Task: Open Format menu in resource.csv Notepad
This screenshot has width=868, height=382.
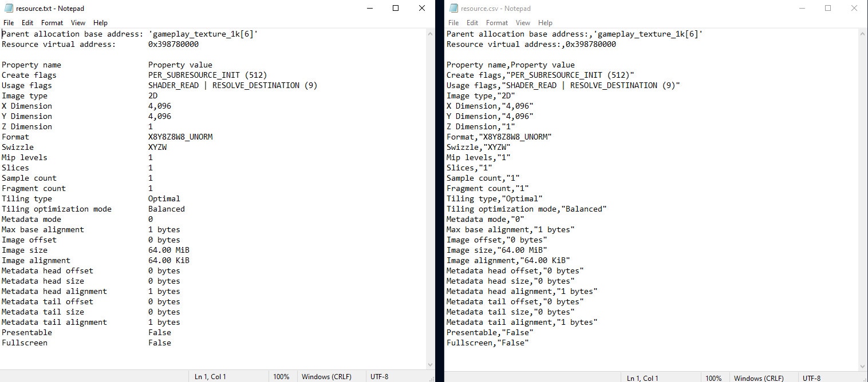Action: (497, 23)
